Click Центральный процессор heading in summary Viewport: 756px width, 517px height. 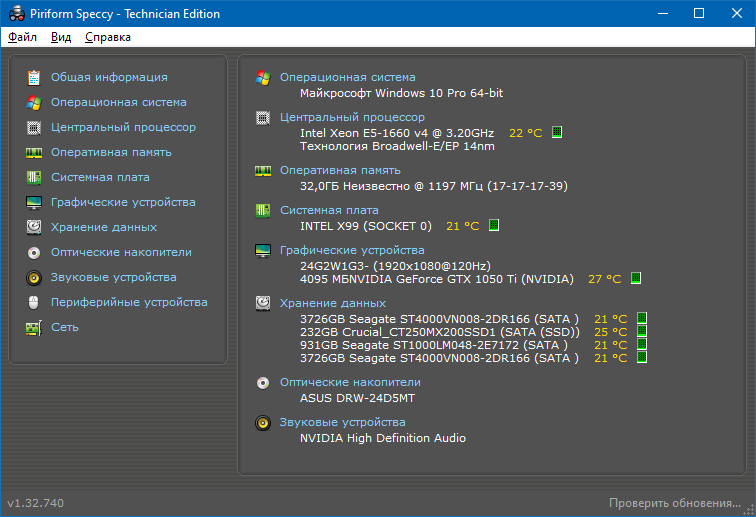pos(352,117)
